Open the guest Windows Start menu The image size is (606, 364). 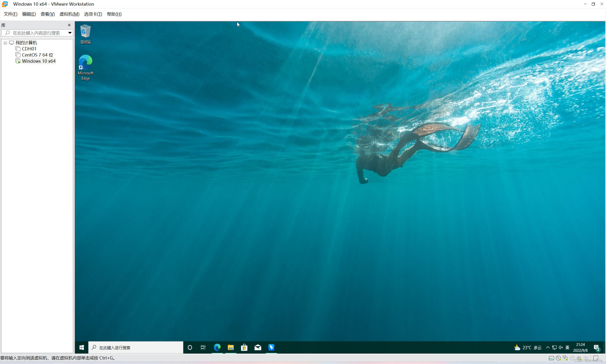point(82,347)
